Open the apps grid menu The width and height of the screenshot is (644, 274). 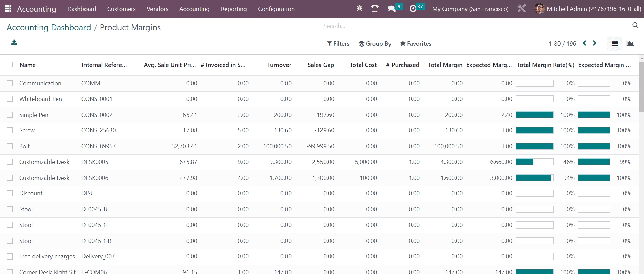point(8,9)
